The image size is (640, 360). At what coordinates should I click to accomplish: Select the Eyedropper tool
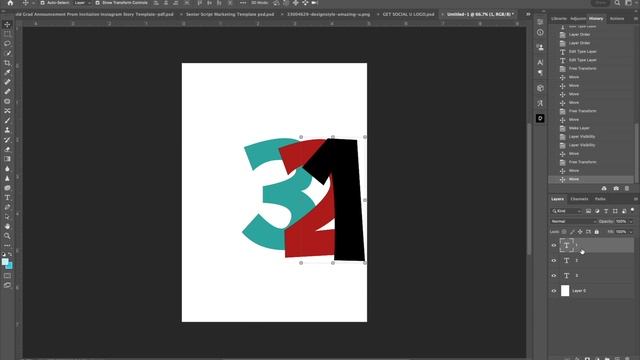pos(7,72)
